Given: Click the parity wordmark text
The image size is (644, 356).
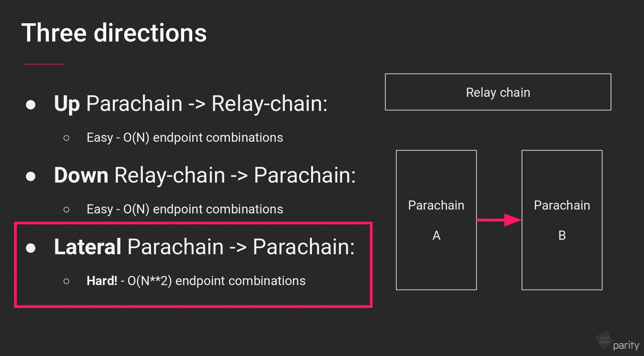Looking at the screenshot, I should click(x=626, y=345).
